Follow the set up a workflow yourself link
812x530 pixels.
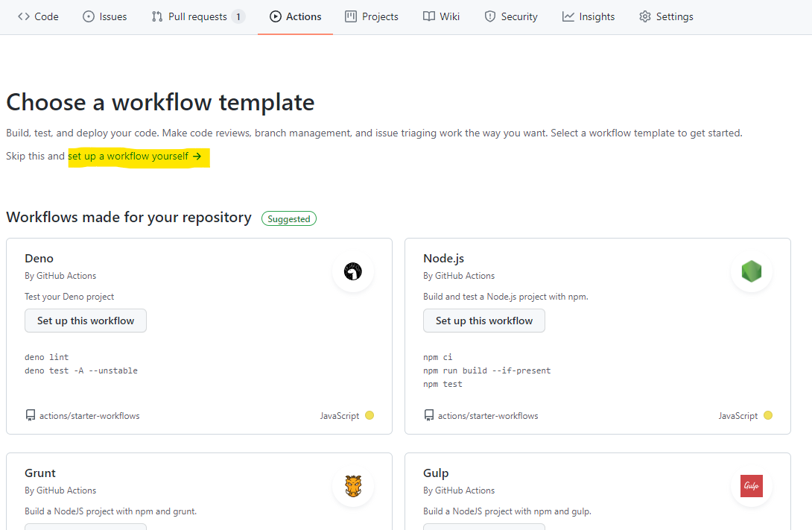point(135,156)
